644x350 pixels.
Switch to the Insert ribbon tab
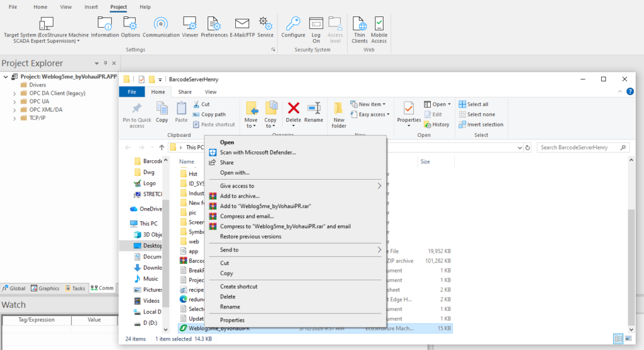pyautogui.click(x=91, y=7)
